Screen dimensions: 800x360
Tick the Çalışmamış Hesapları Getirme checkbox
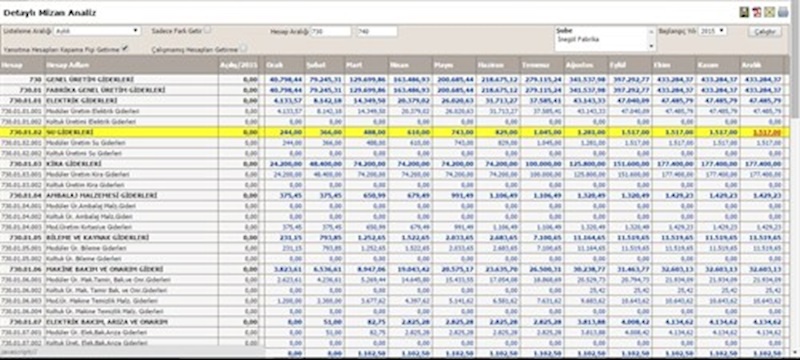coord(243,48)
